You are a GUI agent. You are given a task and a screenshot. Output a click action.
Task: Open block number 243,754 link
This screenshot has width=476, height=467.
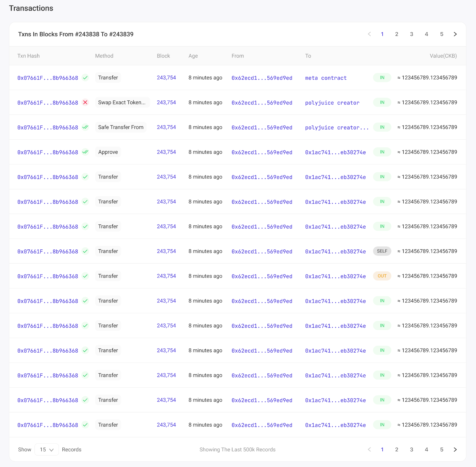[x=166, y=78]
